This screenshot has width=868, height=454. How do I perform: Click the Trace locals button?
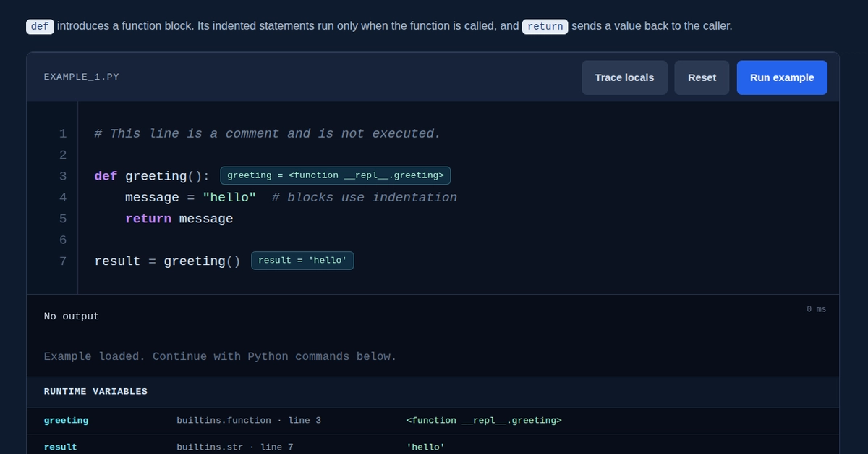pyautogui.click(x=624, y=77)
